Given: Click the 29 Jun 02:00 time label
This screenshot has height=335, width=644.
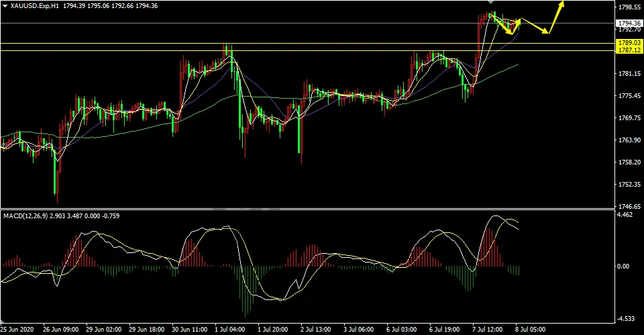Looking at the screenshot, I should coord(104,330).
